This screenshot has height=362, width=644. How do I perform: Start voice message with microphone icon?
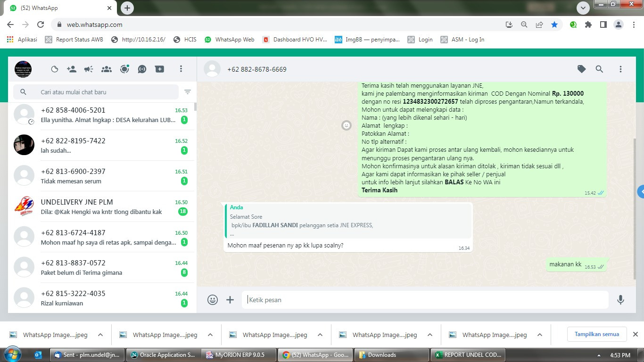[x=620, y=300]
